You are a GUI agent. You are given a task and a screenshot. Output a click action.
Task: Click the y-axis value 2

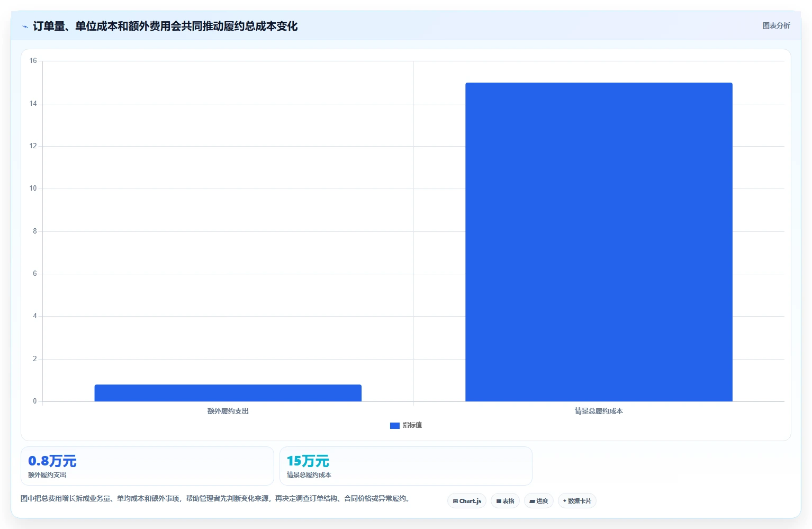[35, 358]
